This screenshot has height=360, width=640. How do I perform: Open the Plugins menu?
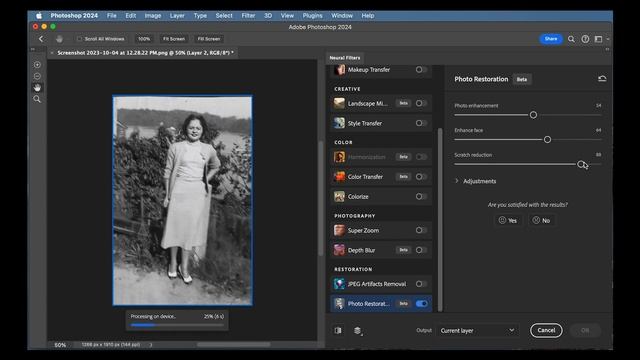(312, 16)
